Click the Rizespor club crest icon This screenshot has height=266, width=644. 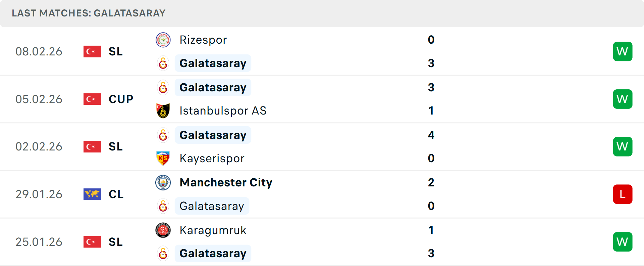pyautogui.click(x=163, y=40)
